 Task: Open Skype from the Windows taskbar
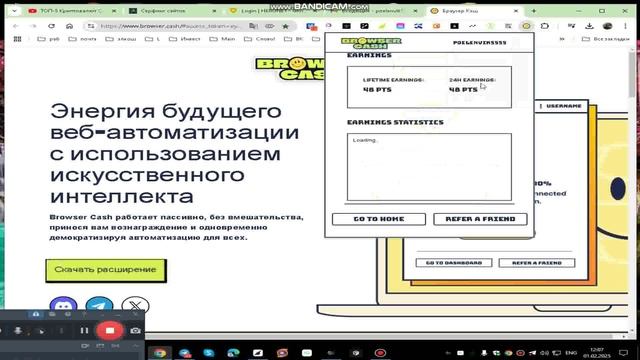(x=209, y=353)
